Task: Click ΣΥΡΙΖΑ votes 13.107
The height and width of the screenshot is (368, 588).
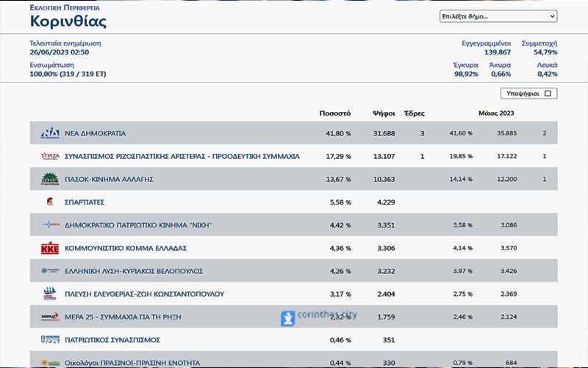Action: (x=384, y=156)
